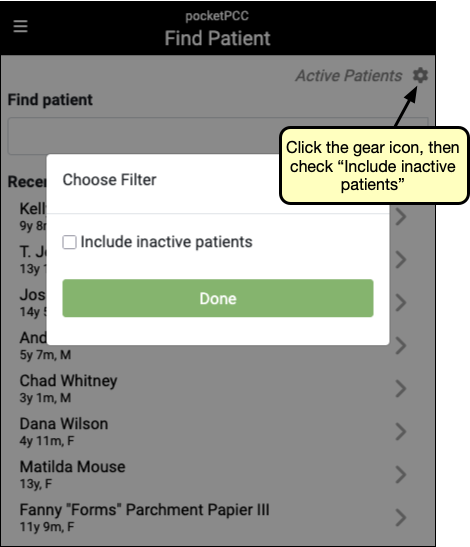The image size is (470, 547).
Task: Click chevron on the 14y patient row
Action: point(401,302)
